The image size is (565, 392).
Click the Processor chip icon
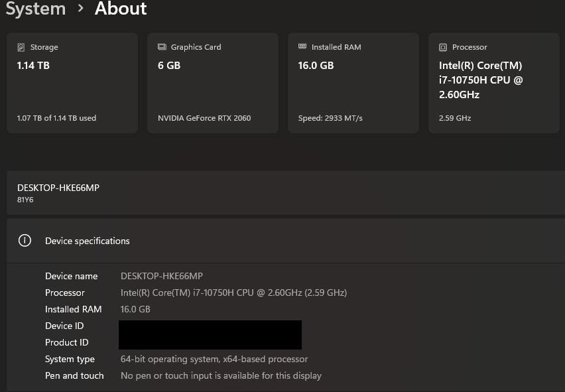coord(443,47)
